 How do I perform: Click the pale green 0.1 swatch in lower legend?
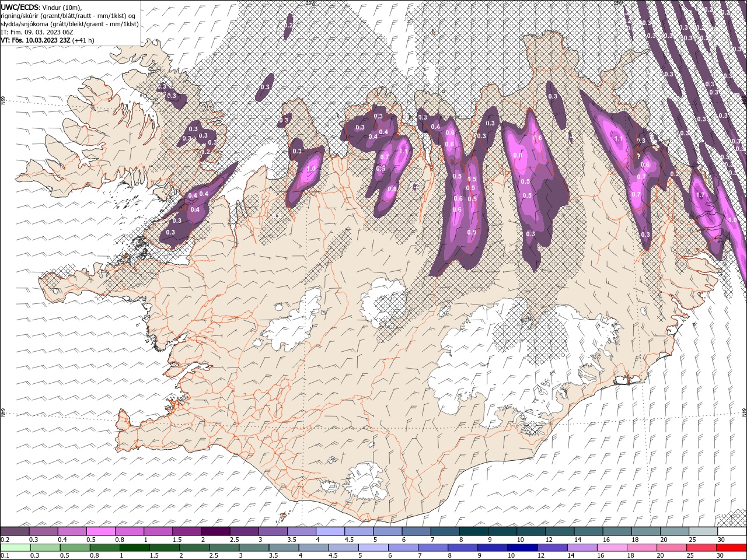(x=15, y=548)
